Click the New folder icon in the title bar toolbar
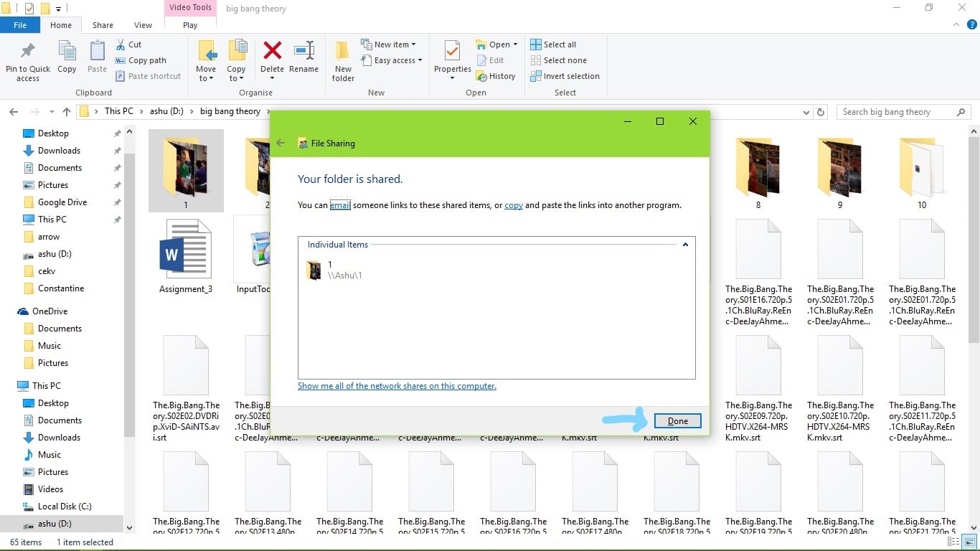980x551 pixels. coord(44,9)
